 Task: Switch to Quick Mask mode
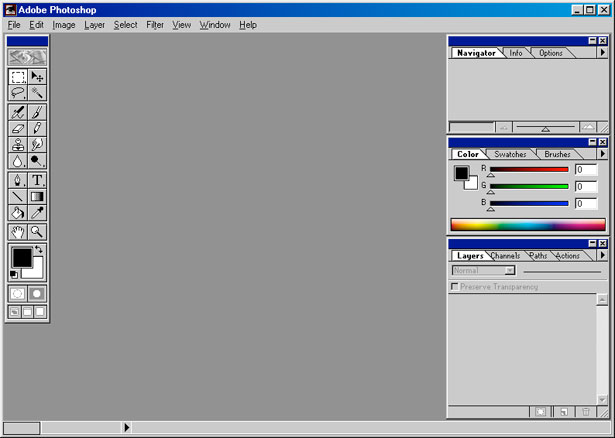(37, 293)
